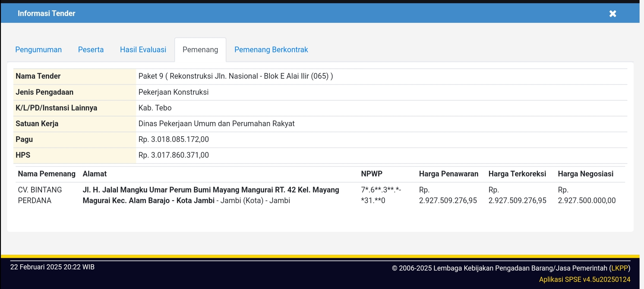This screenshot has width=644, height=289.
Task: Select the Nama Tender value text
Action: 235,76
